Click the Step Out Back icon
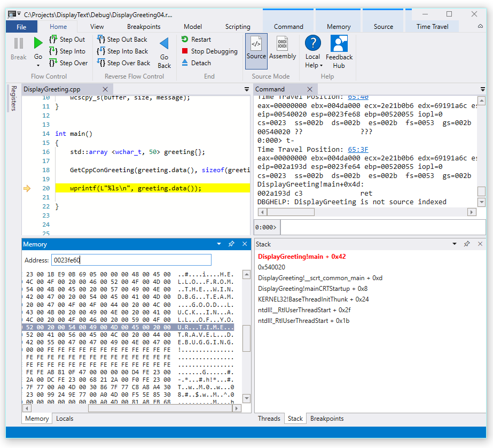493x448 pixels. (101, 40)
